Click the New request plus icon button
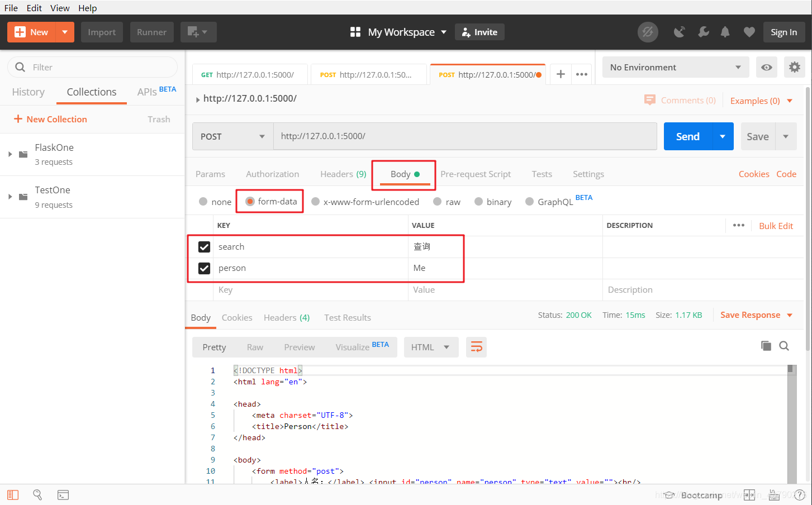This screenshot has height=505, width=812. tap(32, 32)
